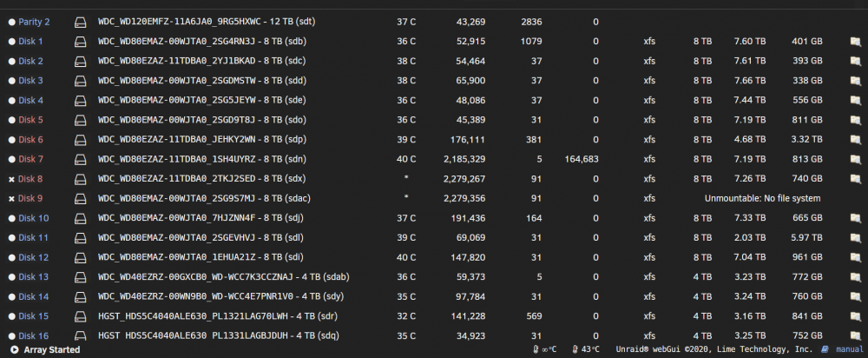Click the Disk 10 status indicator dot
The width and height of the screenshot is (868, 358).
pyautogui.click(x=11, y=218)
